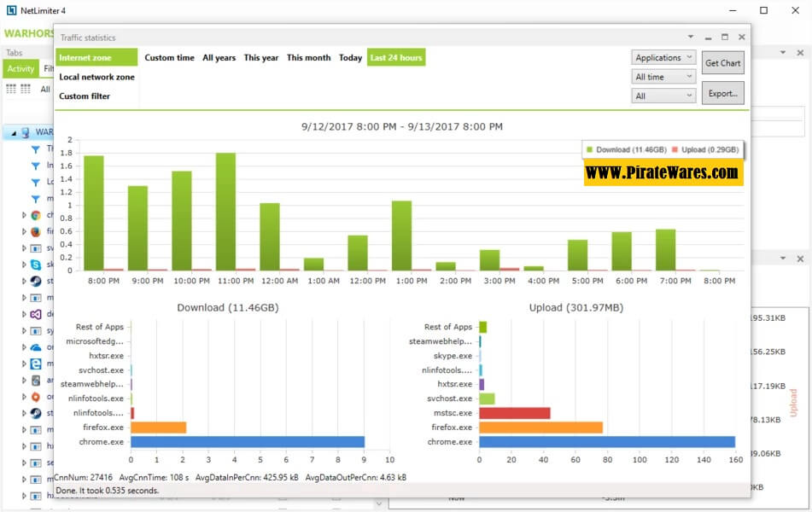
Task: Switch to the Activity tab
Action: [x=20, y=69]
